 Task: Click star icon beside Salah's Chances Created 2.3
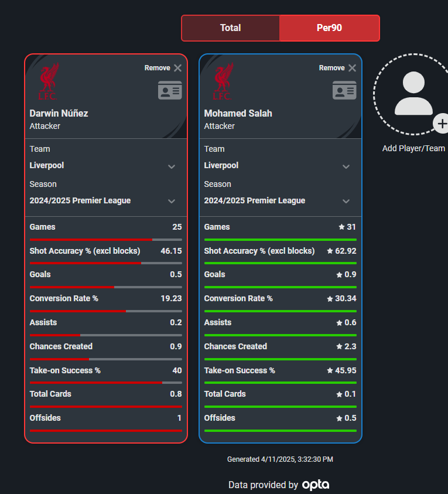(x=340, y=346)
